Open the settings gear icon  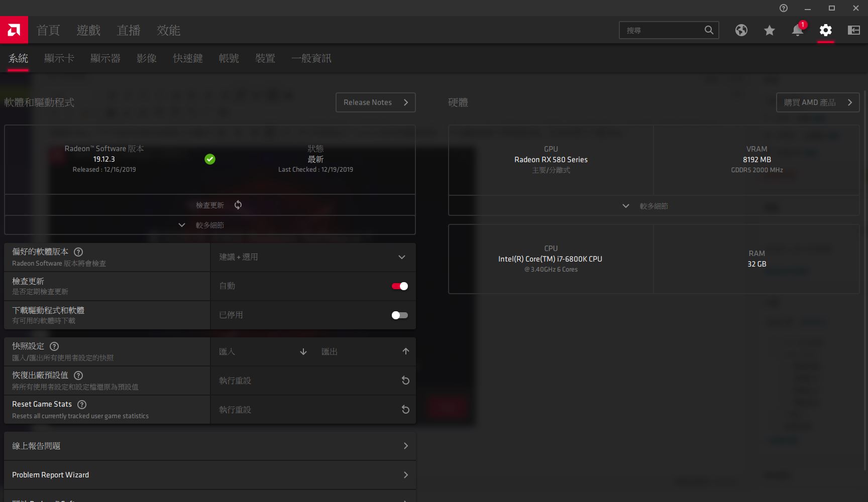826,30
